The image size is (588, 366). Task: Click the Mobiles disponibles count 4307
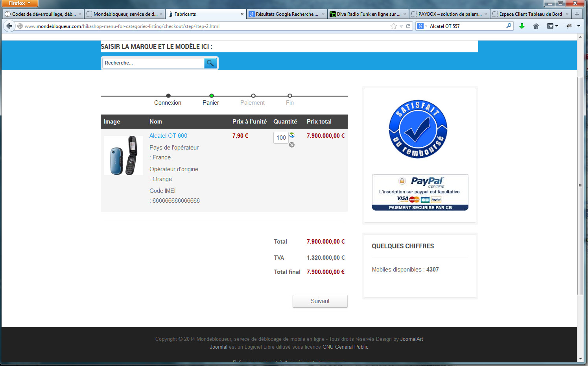click(x=433, y=270)
